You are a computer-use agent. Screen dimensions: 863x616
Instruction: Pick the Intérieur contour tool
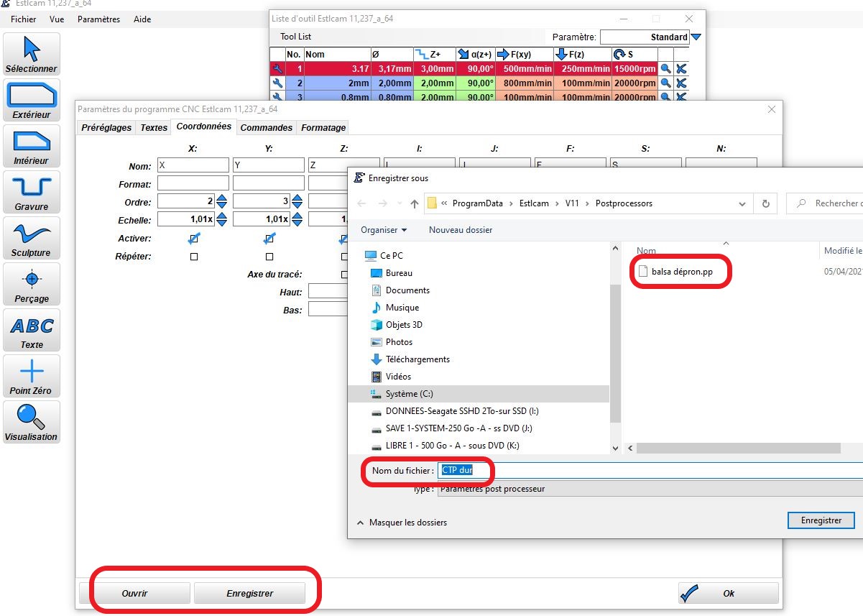pyautogui.click(x=32, y=146)
